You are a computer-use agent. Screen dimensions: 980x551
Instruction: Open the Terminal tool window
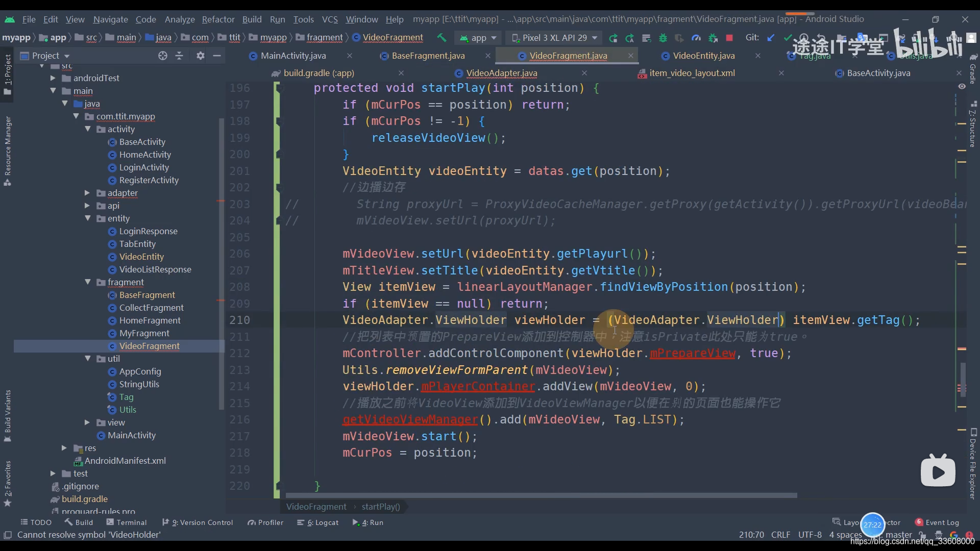point(126,522)
